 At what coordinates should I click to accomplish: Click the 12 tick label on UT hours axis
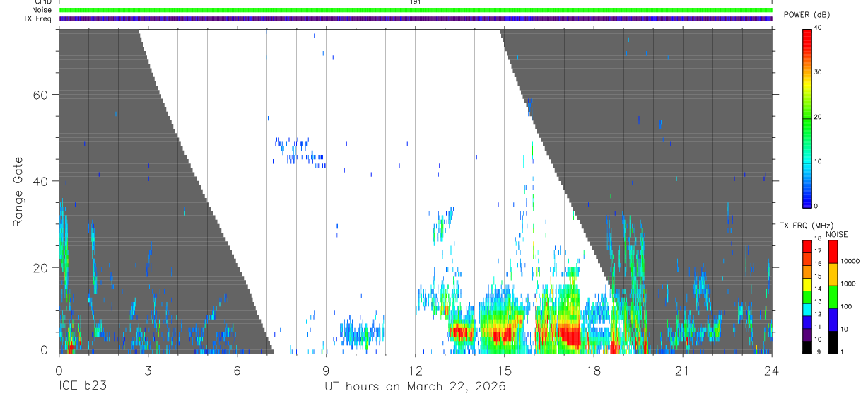(415, 370)
